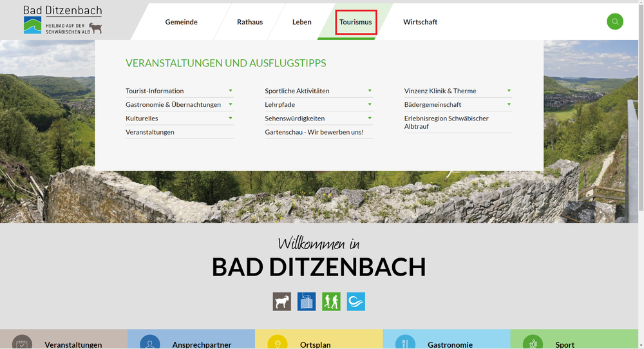The image size is (644, 349).
Task: Click the Veranstaltungen quick-link tile label
Action: (73, 345)
